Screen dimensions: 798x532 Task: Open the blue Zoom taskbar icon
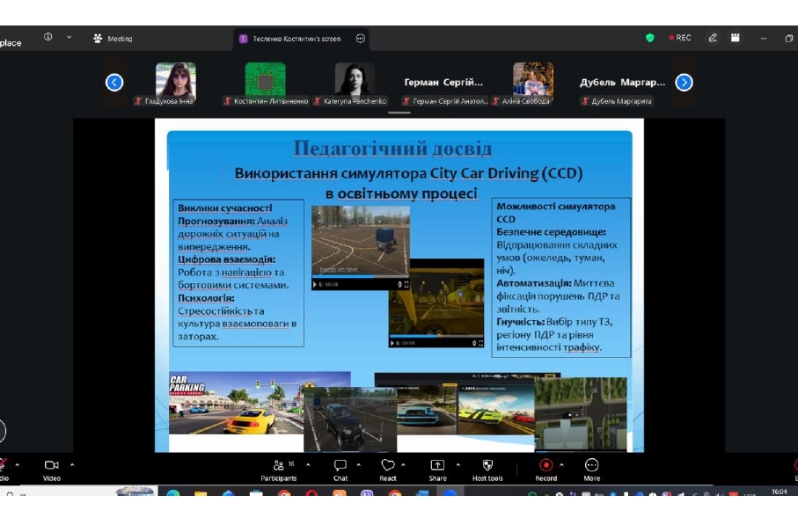[x=450, y=492]
